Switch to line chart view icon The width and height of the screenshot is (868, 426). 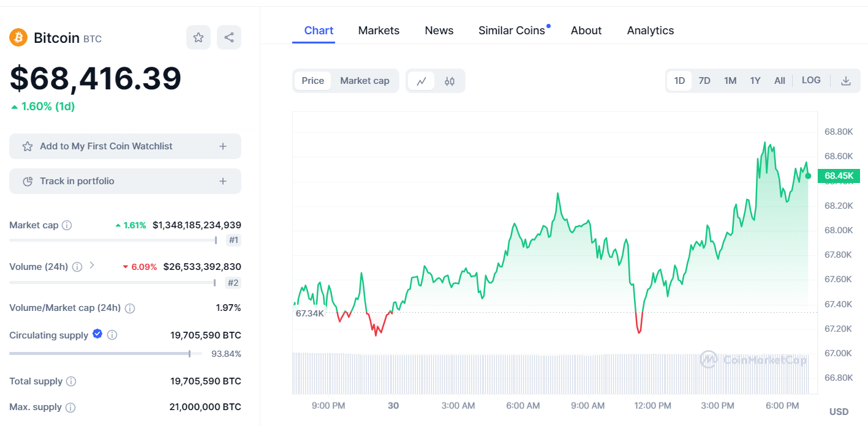(x=421, y=81)
